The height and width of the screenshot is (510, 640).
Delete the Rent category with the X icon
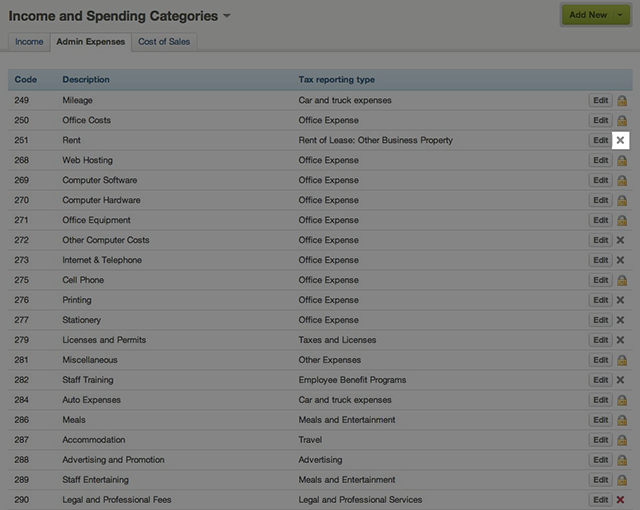[620, 140]
